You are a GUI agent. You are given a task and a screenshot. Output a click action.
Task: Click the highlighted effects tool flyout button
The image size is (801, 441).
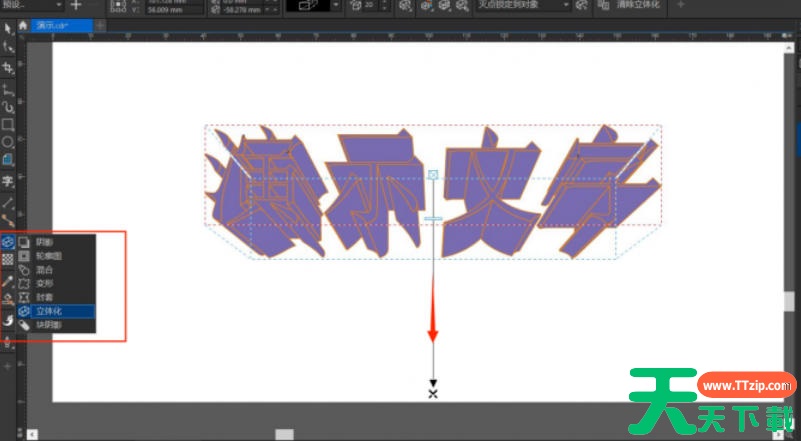click(x=8, y=242)
